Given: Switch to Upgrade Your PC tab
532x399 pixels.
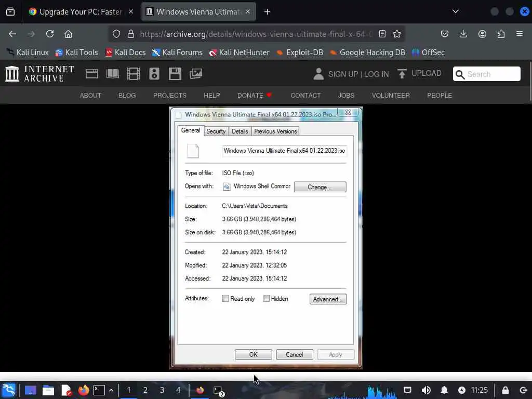Looking at the screenshot, I should point(81,12).
